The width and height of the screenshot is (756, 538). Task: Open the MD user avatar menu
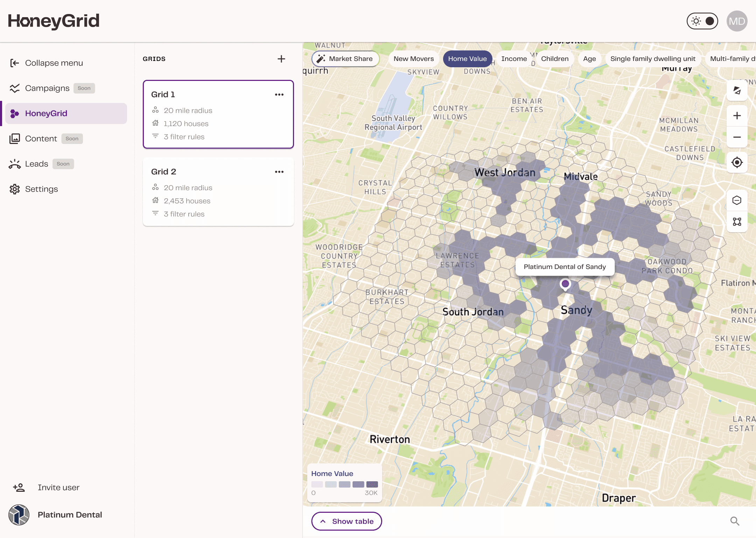coord(737,21)
